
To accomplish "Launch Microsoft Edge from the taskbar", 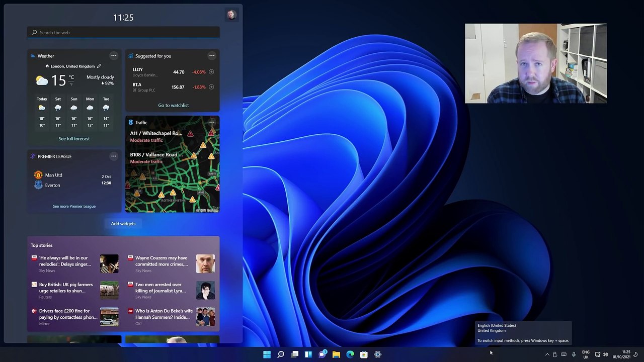I will [x=350, y=354].
